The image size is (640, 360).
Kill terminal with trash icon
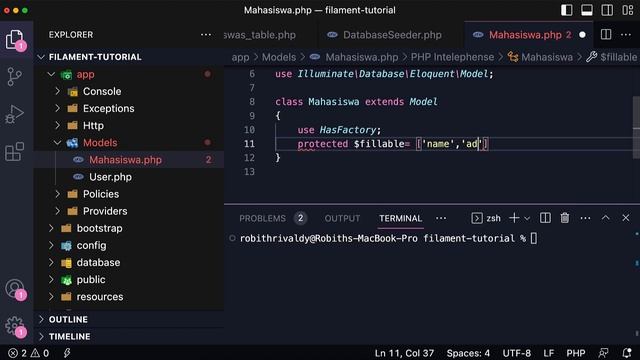pyautogui.click(x=565, y=218)
